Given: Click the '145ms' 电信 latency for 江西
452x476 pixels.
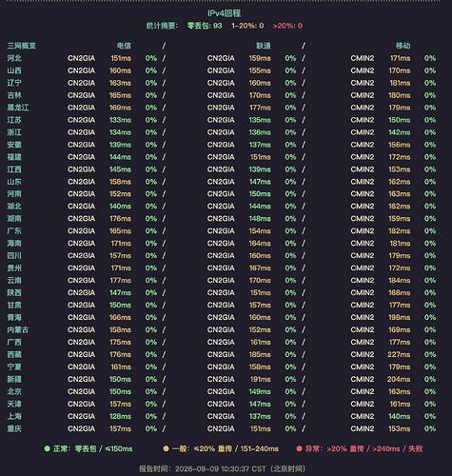Looking at the screenshot, I should (121, 169).
